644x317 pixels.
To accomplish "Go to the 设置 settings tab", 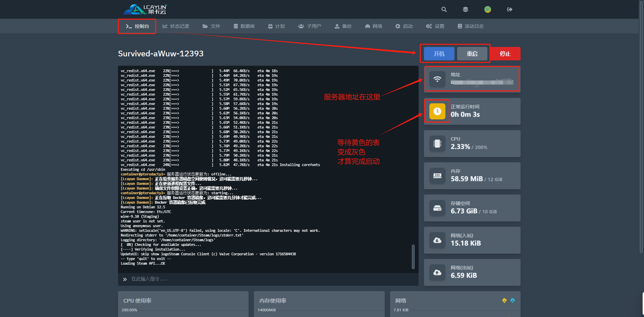I will [x=435, y=26].
